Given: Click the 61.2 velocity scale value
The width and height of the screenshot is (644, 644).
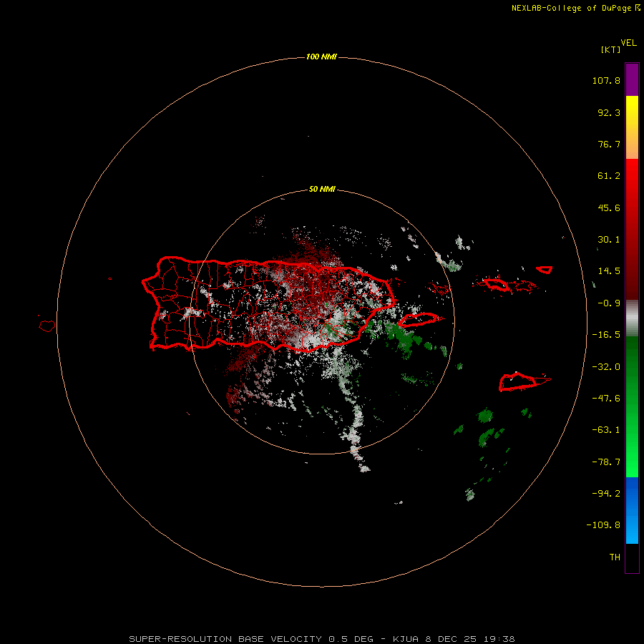Looking at the screenshot, I should coord(609,176).
